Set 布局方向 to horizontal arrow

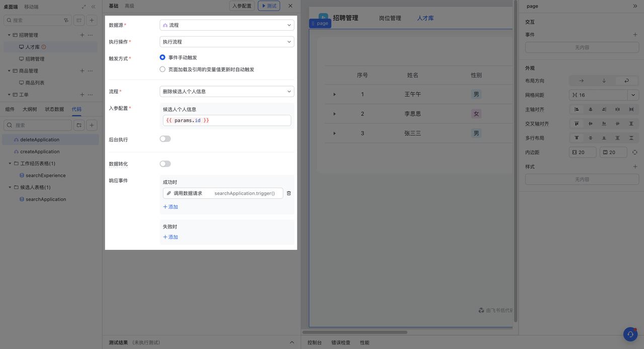point(581,81)
